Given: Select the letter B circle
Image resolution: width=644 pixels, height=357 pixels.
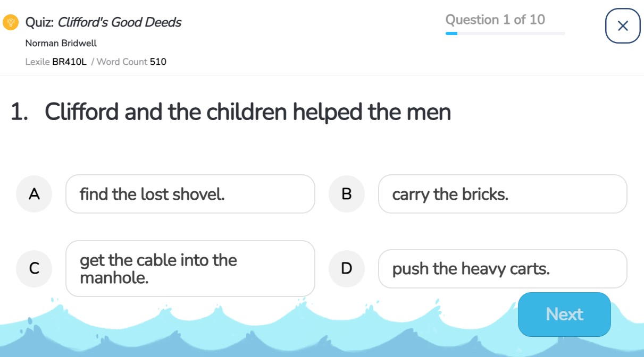Looking at the screenshot, I should [x=346, y=194].
